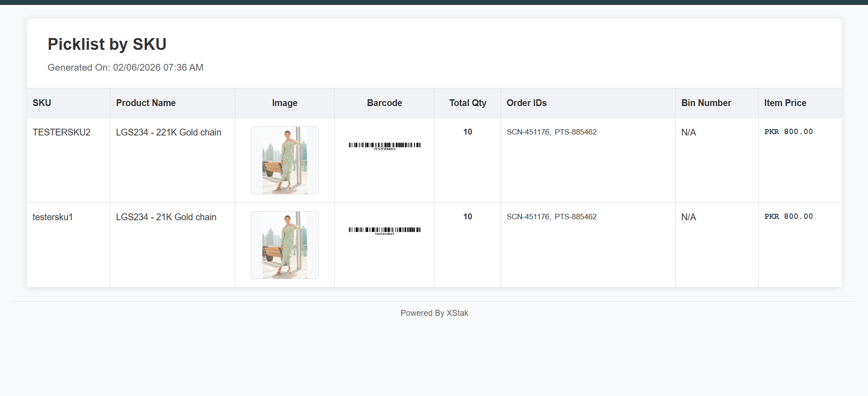Click the Powered By XStak footer text
The width and height of the screenshot is (868, 396).
point(434,313)
